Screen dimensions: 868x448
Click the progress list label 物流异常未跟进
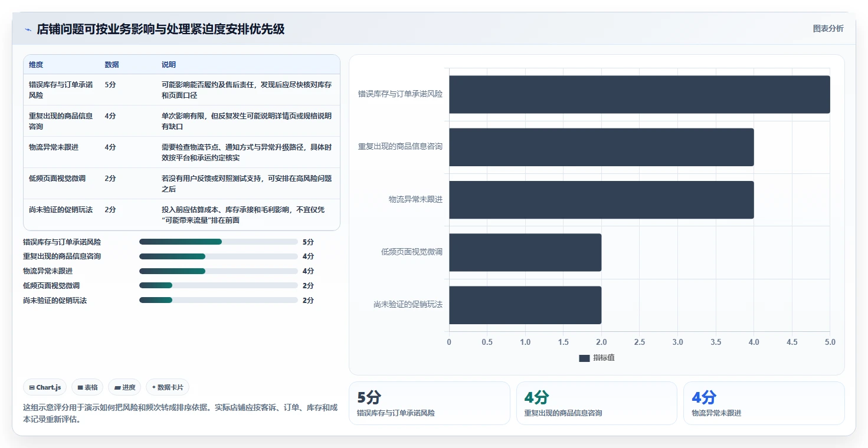[x=48, y=271]
